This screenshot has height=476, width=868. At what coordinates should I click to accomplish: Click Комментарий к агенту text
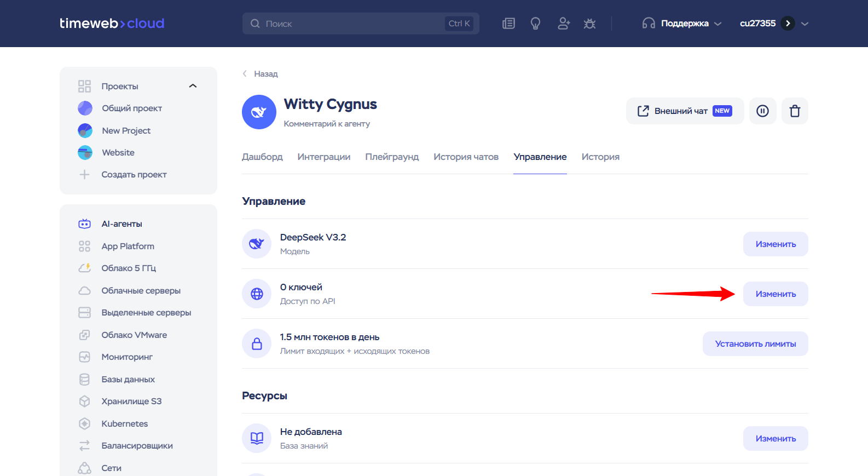coord(327,124)
